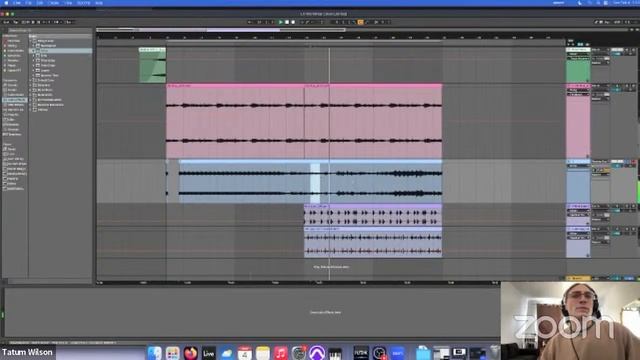This screenshot has width=640, height=360.
Task: Click the lavender track's name header
Action: pyautogui.click(x=578, y=229)
